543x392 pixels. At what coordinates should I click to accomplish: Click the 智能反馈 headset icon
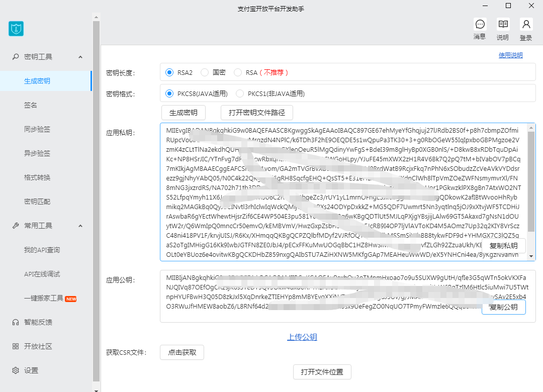(16, 322)
